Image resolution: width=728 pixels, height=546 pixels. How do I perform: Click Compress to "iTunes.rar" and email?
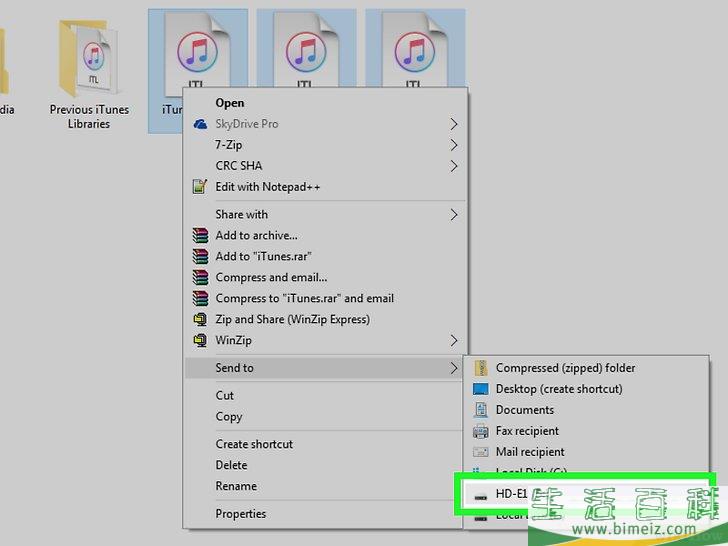[x=304, y=298]
